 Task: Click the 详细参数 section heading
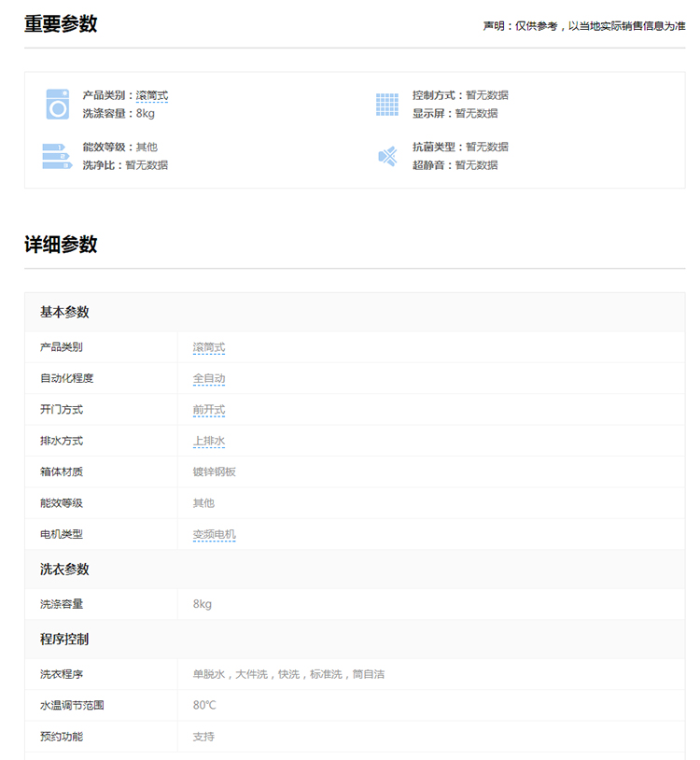[x=61, y=245]
